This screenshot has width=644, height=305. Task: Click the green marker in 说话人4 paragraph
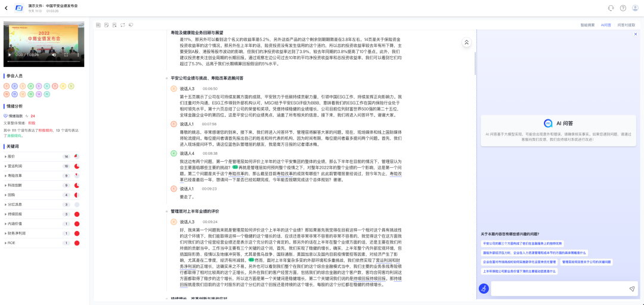235,168
